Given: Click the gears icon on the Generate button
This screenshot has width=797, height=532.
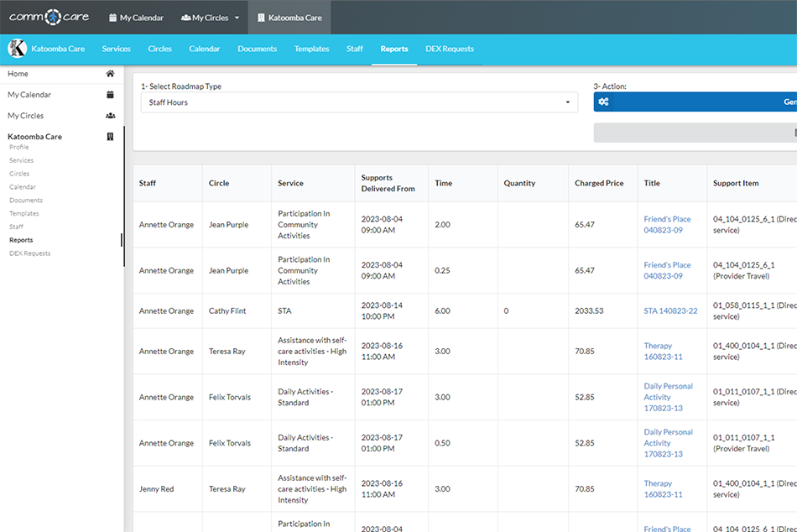Looking at the screenshot, I should (x=605, y=101).
